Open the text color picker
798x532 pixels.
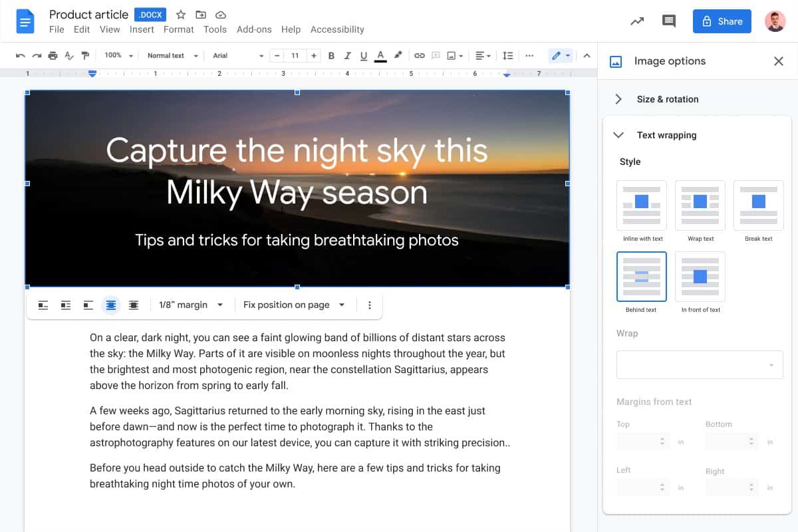380,56
